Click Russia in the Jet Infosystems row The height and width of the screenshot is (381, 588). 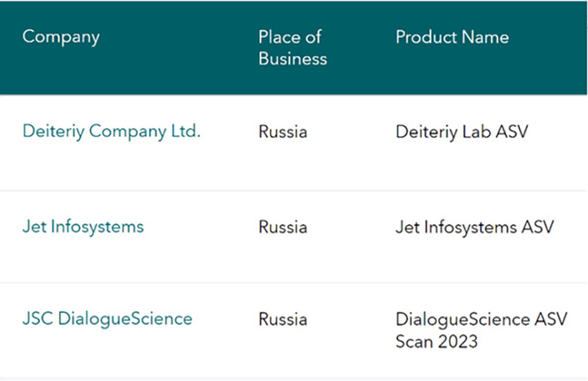click(283, 227)
